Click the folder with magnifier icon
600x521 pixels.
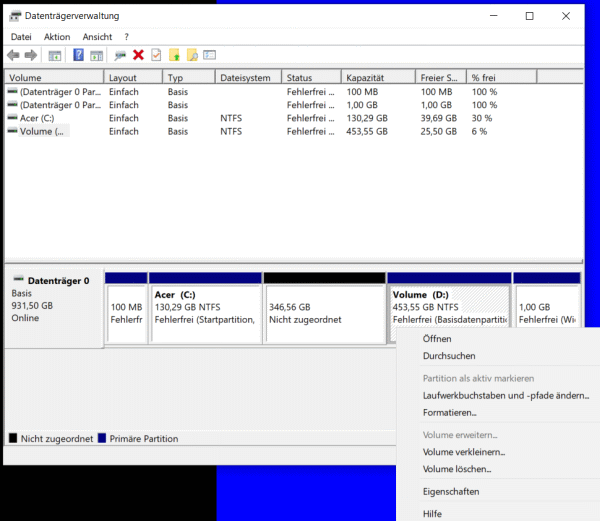point(192,55)
